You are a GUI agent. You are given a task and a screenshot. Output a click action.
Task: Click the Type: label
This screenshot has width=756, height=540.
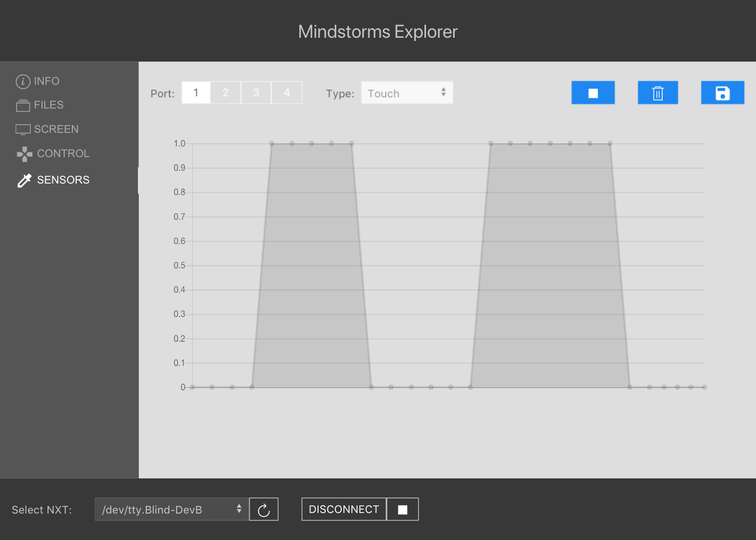[340, 93]
